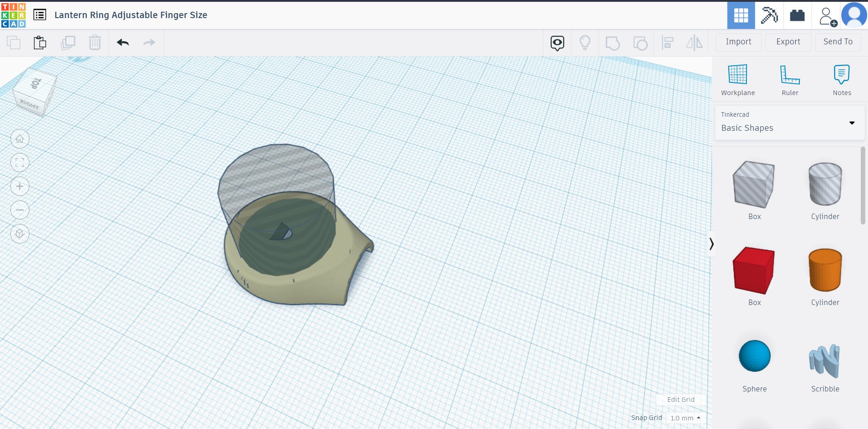Mirror the shape with the Flip tool

[694, 43]
